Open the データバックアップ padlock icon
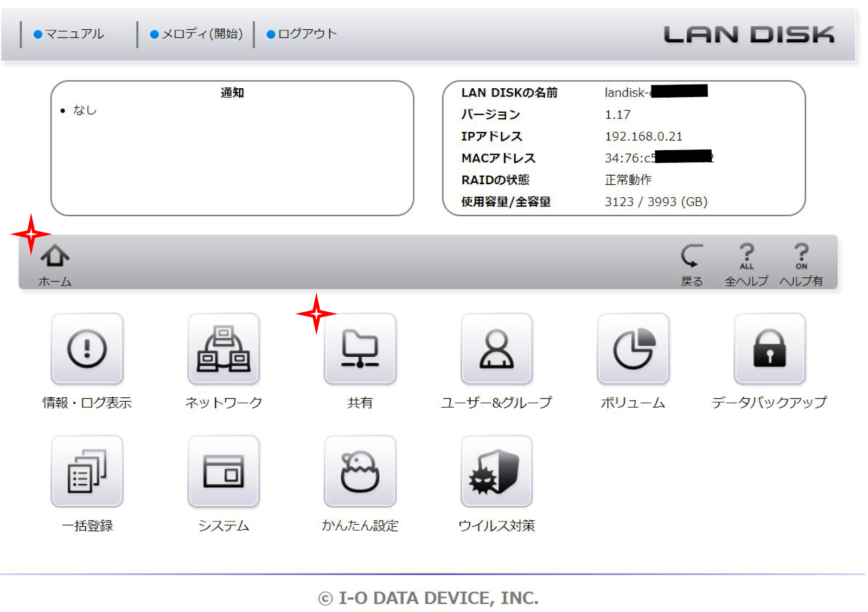Image resolution: width=868 pixels, height=612 pixels. pyautogui.click(x=769, y=349)
